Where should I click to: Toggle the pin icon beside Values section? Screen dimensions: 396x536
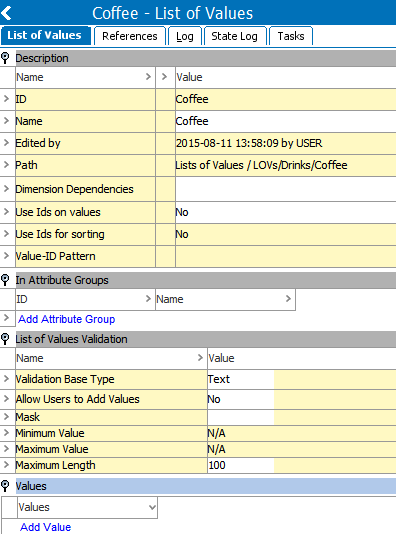click(x=5, y=486)
